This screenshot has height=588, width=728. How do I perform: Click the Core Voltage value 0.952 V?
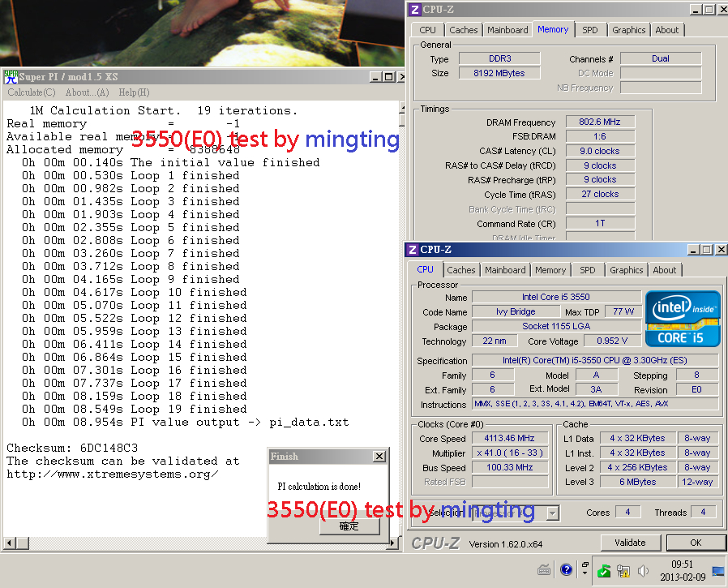click(x=612, y=341)
